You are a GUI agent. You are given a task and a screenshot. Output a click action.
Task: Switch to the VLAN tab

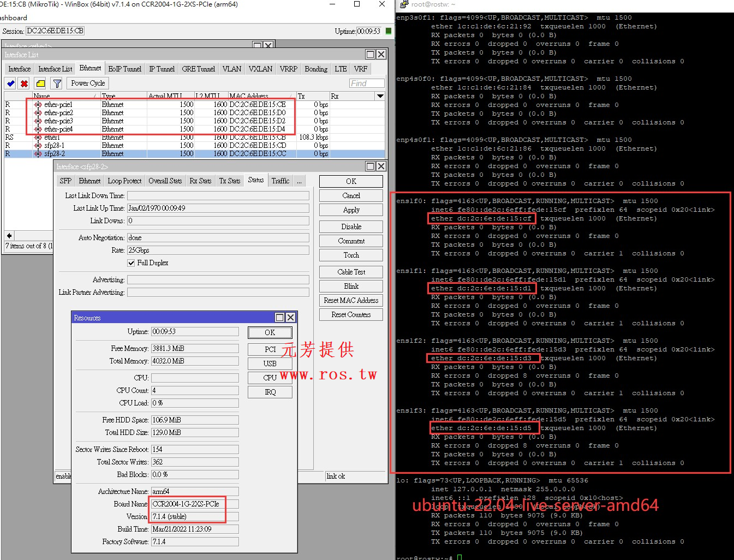coord(231,69)
